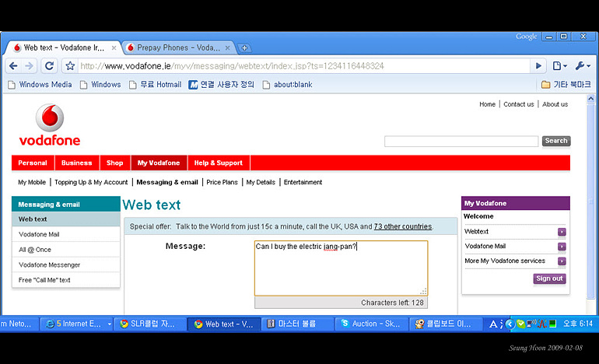The height and width of the screenshot is (364, 599).
Task: Click the green shield tray icon
Action: [x=520, y=324]
